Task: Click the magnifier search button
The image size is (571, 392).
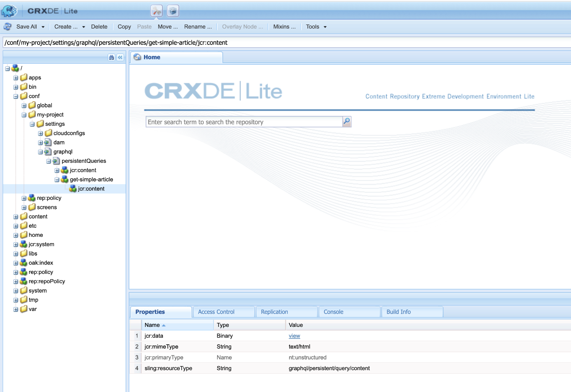Action: [347, 122]
